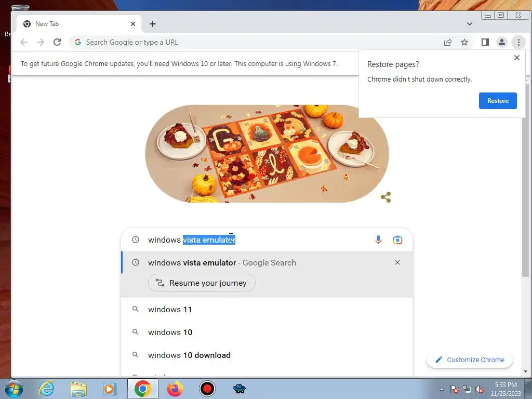Click the Windows 10 update notice text
This screenshot has height=399, width=532.
coord(179,63)
